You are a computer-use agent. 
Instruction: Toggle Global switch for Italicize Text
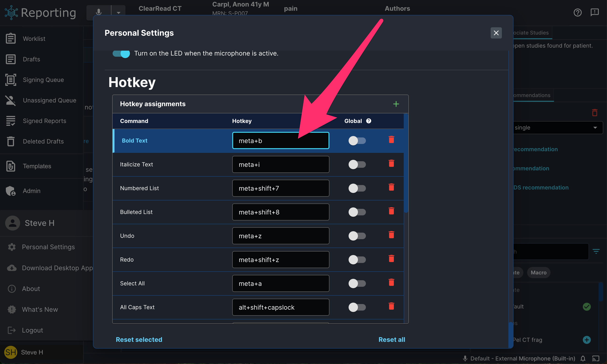pyautogui.click(x=357, y=164)
